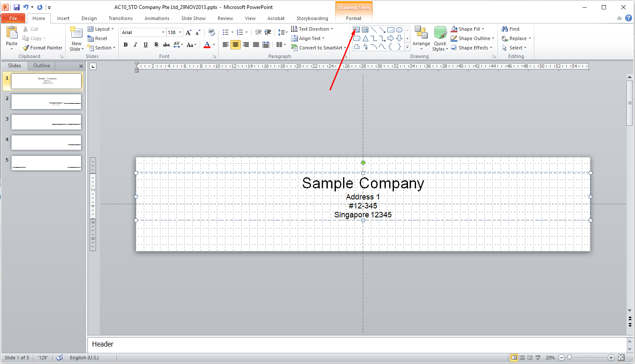Switch to the Insert tab
This screenshot has height=364, width=635.
pyautogui.click(x=63, y=18)
